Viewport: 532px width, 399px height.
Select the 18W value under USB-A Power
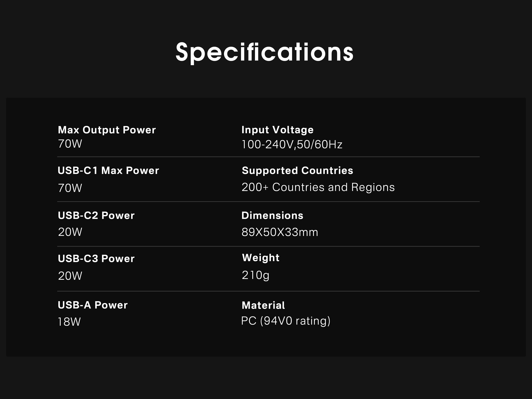click(x=69, y=322)
